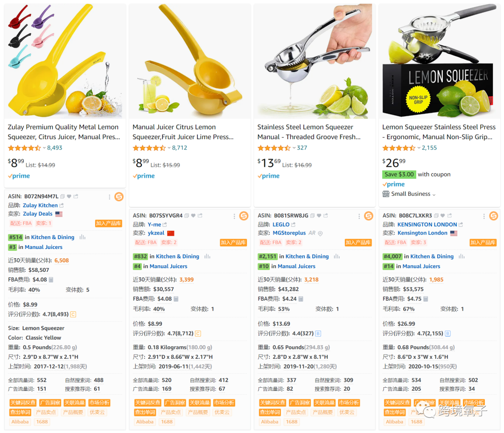The width and height of the screenshot is (504, 433).
Task: Open FBA fee calculator for $4.75 fee
Action: [426, 299]
